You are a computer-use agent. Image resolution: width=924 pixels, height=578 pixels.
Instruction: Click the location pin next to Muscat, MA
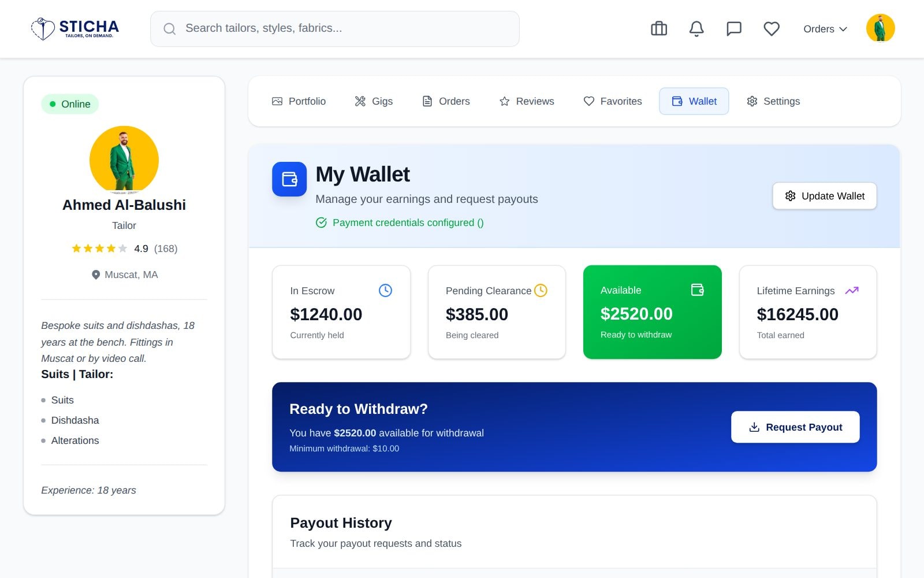pos(96,275)
